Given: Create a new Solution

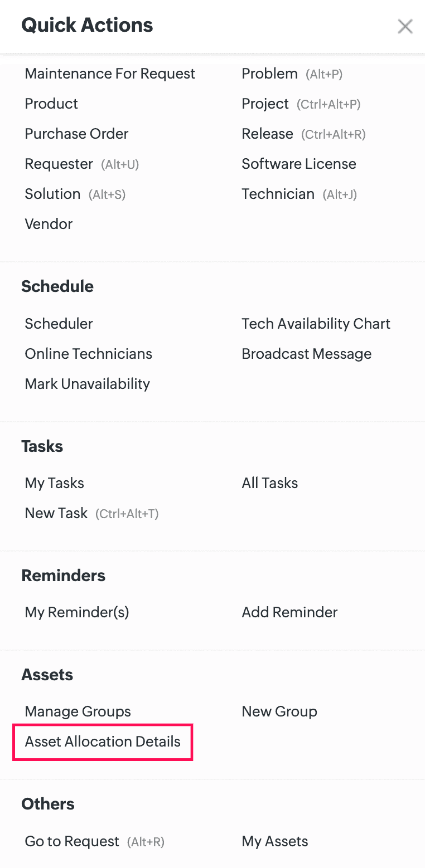Looking at the screenshot, I should coord(52,194).
